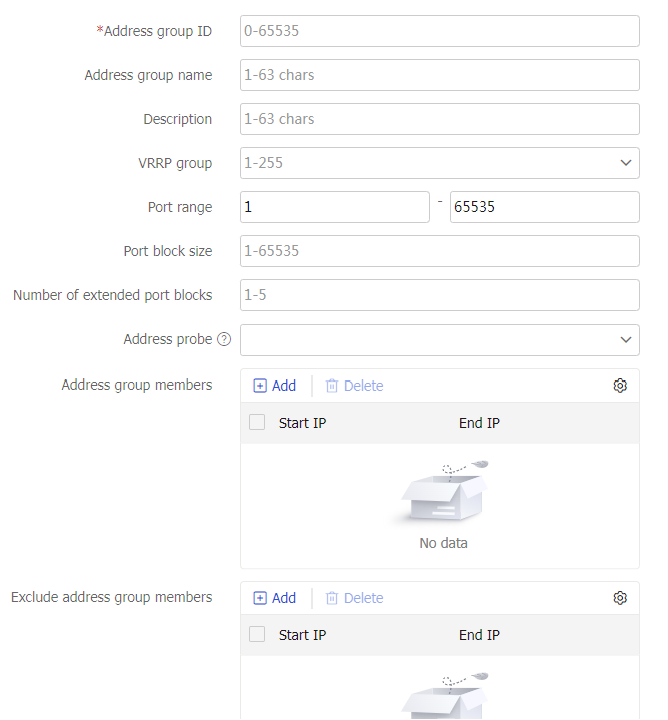Tick select-all checkbox in Address group members
668x720 pixels.
(257, 423)
